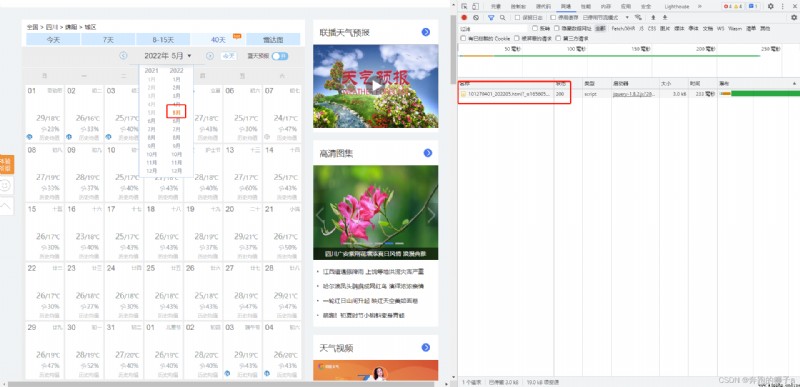
Task: Select the inspect element cursor icon
Action: click(x=464, y=7)
